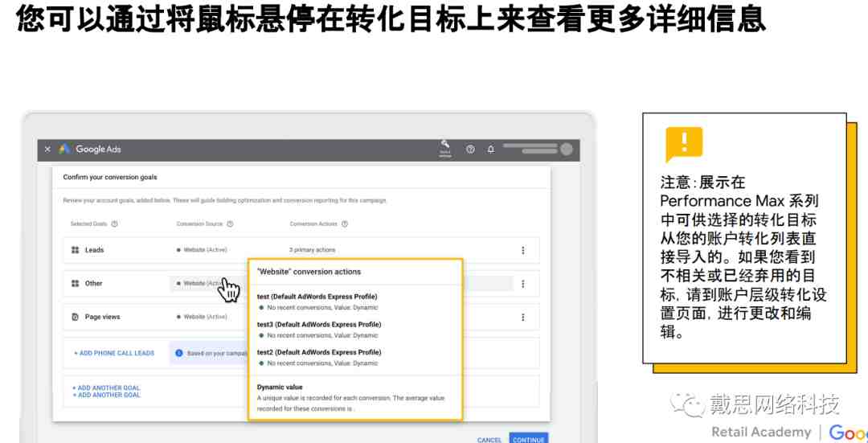Select the Leads goal label
The width and height of the screenshot is (868, 443).
[94, 250]
